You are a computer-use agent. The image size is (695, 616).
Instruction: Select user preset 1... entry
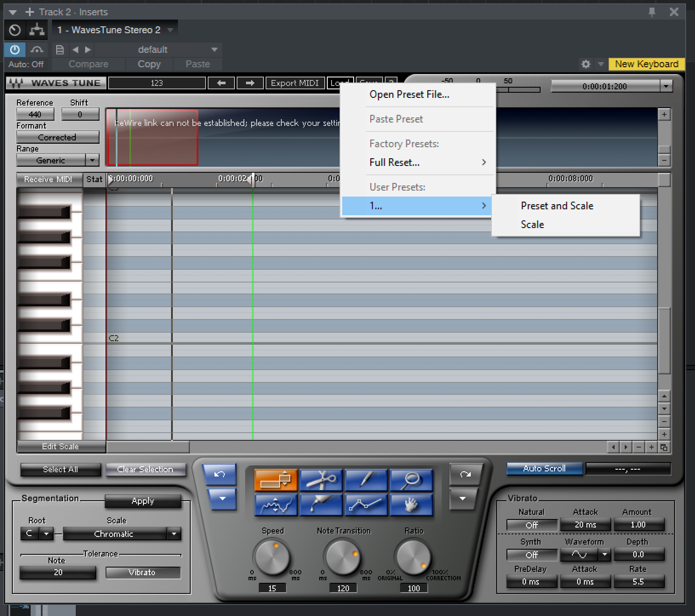point(417,206)
